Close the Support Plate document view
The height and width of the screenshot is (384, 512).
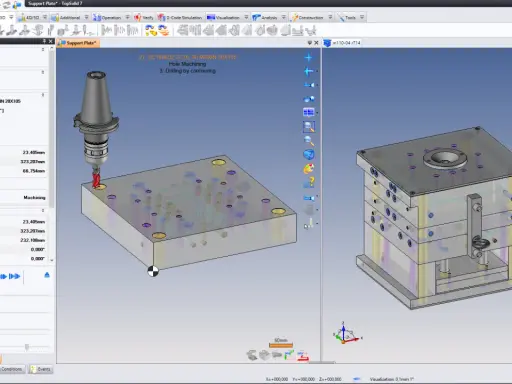coord(316,43)
